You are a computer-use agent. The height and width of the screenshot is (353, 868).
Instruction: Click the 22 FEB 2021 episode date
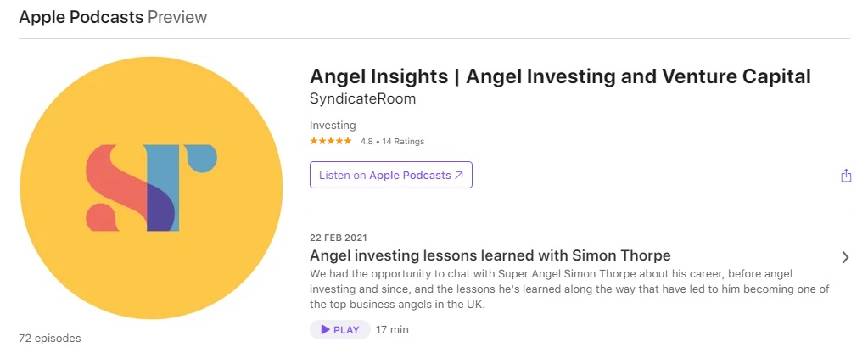(339, 238)
